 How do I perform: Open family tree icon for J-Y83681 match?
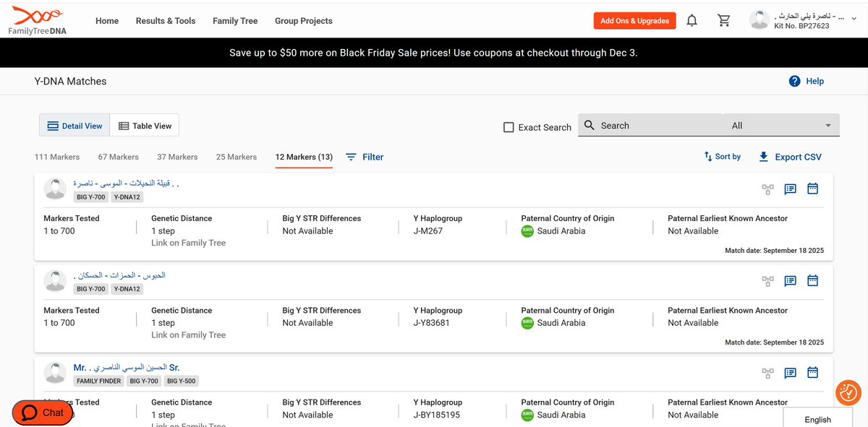(767, 281)
